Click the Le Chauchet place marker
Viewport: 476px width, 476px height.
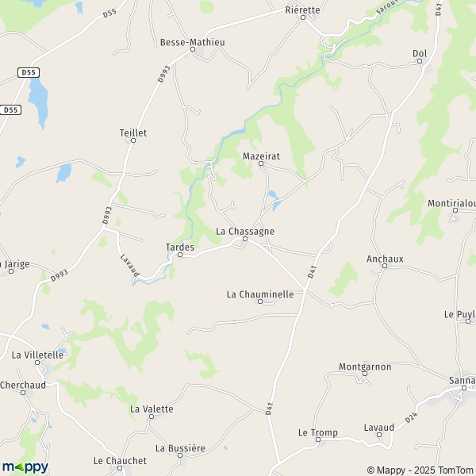point(120,468)
